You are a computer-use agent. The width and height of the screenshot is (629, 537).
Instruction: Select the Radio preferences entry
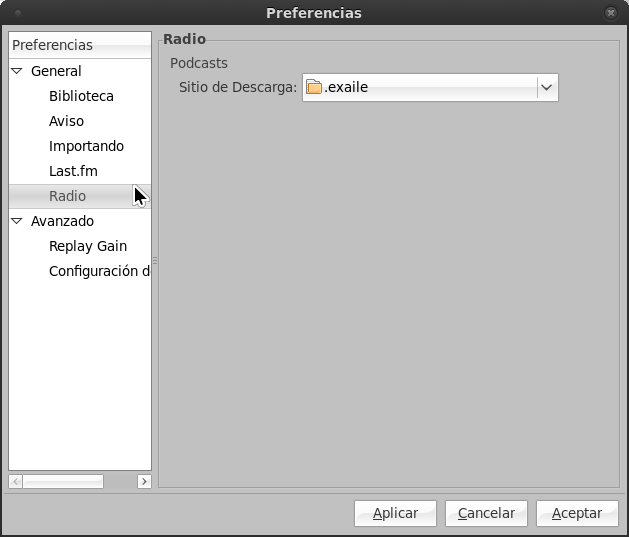[x=67, y=196]
